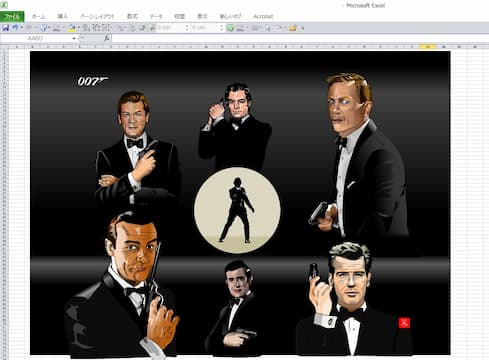Click the green round icon after size fields
Viewport: 489px width, 360px height.
pos(230,28)
